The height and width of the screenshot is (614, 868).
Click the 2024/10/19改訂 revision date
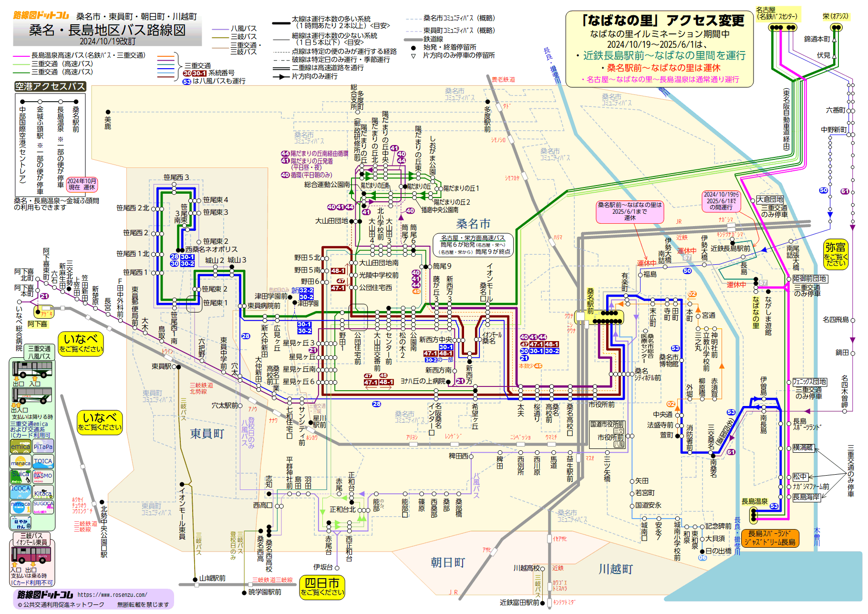click(x=107, y=42)
